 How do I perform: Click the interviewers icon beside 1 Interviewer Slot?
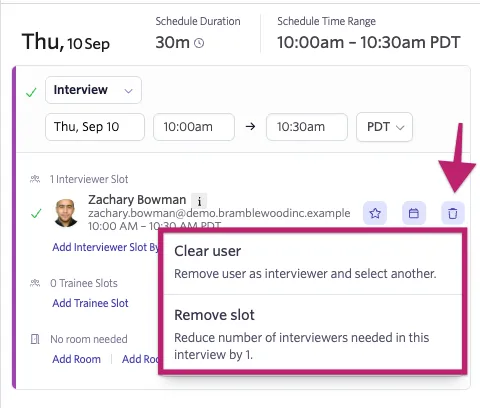(35, 179)
